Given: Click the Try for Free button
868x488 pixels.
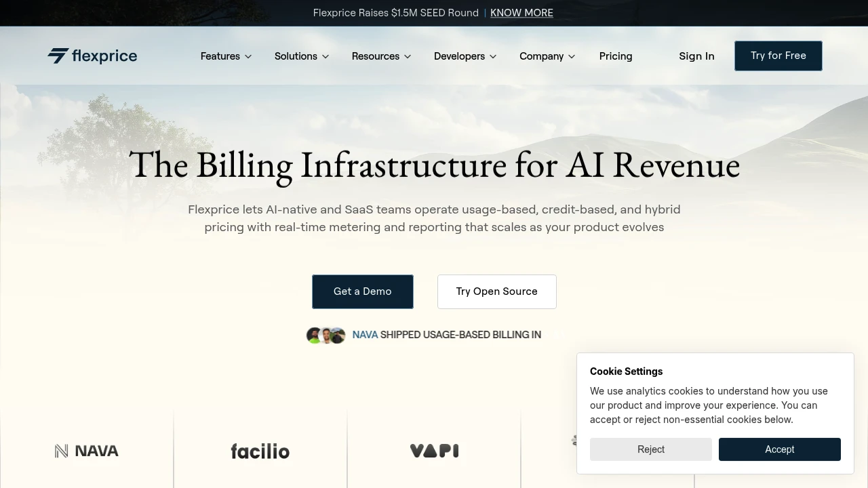Looking at the screenshot, I should click(778, 56).
